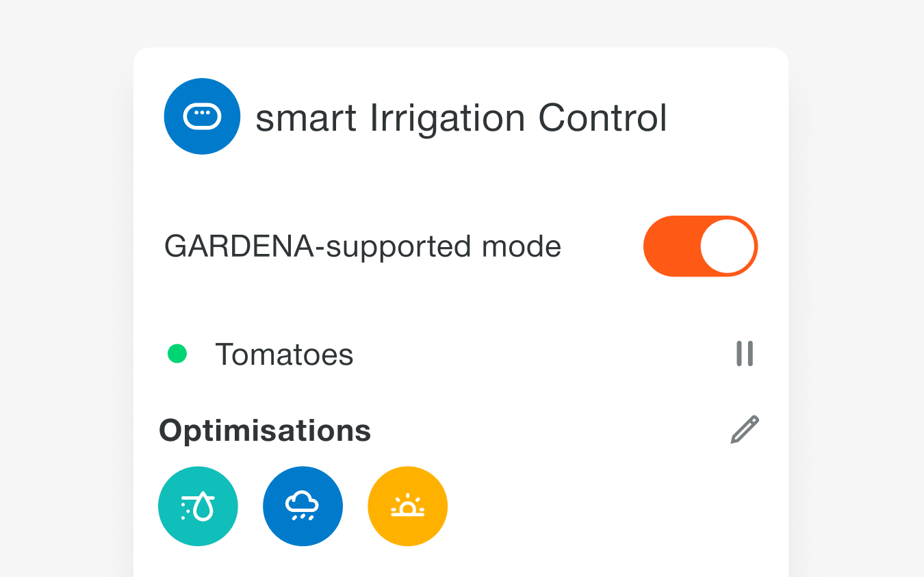Edit optimisations using the pencil icon
This screenshot has width=924, height=577.
pos(745,430)
